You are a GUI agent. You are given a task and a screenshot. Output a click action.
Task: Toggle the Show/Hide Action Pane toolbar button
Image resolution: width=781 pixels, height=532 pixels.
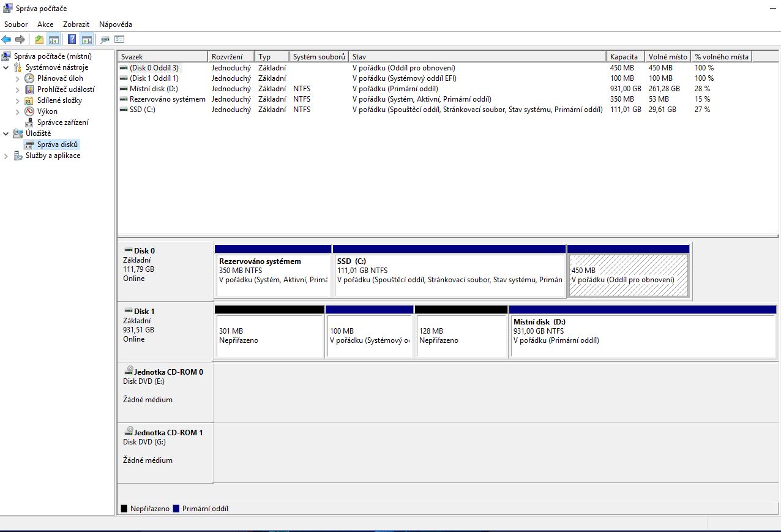click(87, 40)
